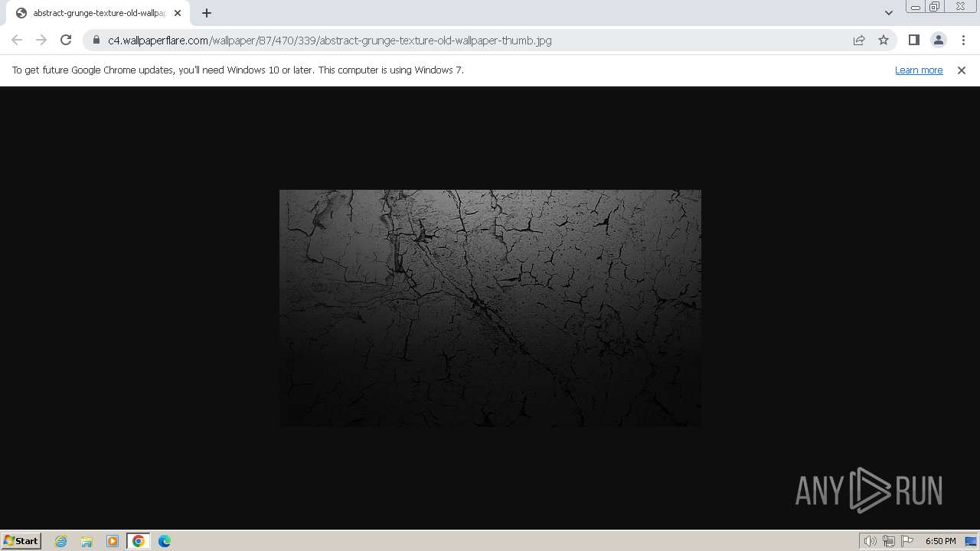Select the abstract-grunge-texture-old-wallpaper tab
This screenshot has height=551, width=980.
[x=97, y=13]
